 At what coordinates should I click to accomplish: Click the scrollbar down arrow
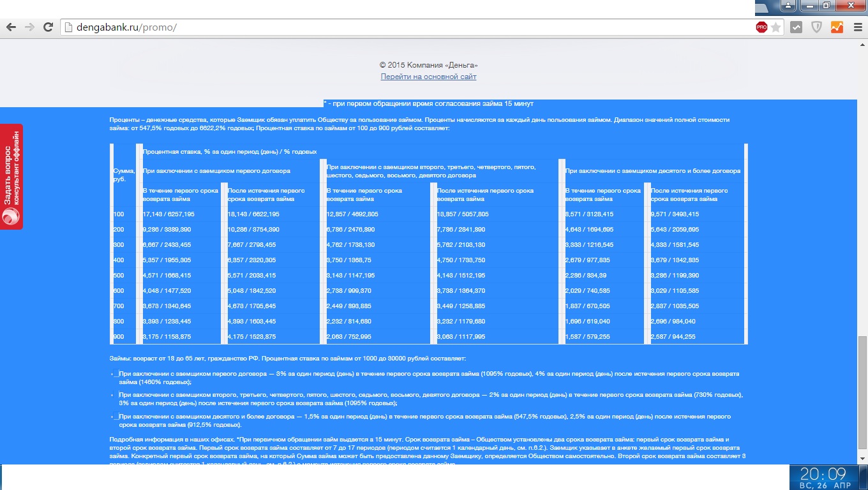click(x=862, y=459)
